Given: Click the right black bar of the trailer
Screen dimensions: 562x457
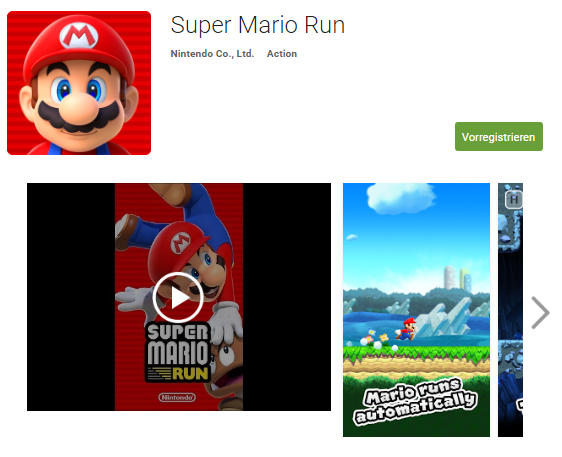Looking at the screenshot, I should pyautogui.click(x=287, y=297).
